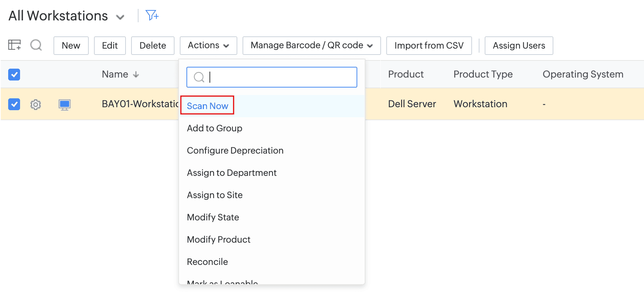Open the gear icon for BAY01 workstation
This screenshot has height=302, width=644.
[x=36, y=104]
